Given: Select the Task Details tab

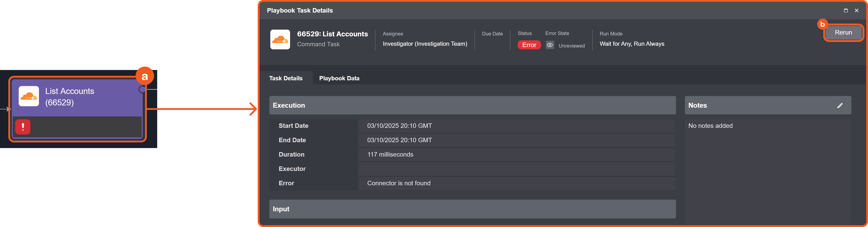Looking at the screenshot, I should (286, 78).
